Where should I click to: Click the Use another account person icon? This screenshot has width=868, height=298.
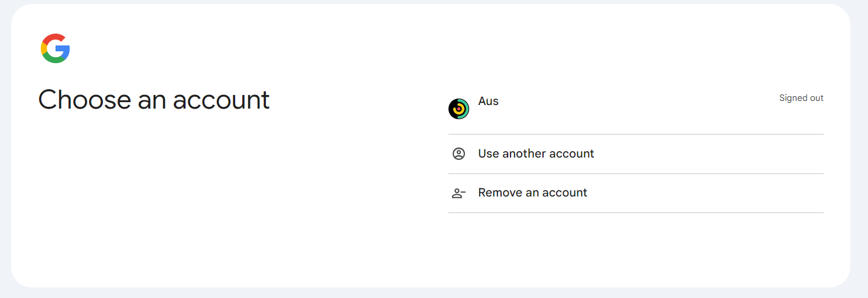tap(459, 153)
